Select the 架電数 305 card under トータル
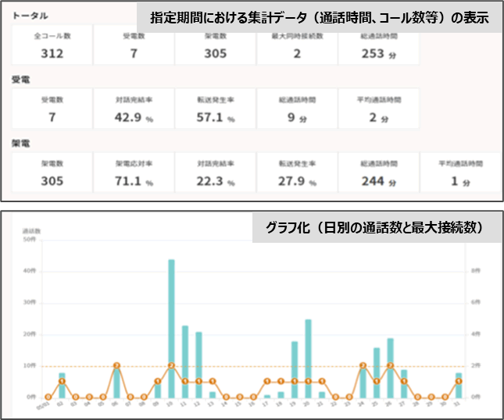 [x=216, y=44]
